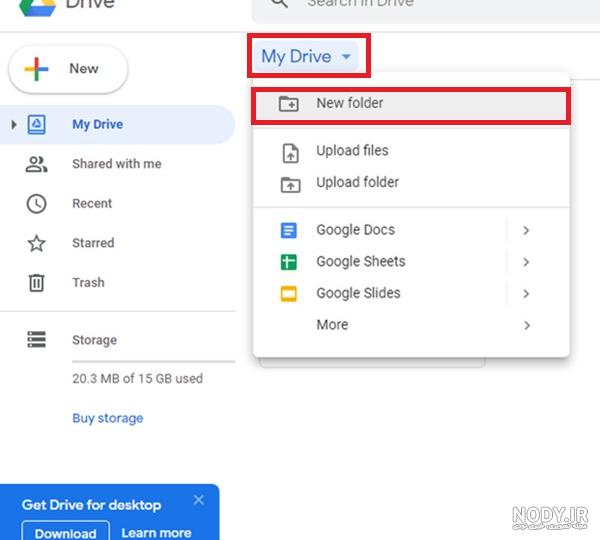Image resolution: width=600 pixels, height=540 pixels.
Task: Close the Get Drive for desktop banner
Action: click(x=199, y=500)
